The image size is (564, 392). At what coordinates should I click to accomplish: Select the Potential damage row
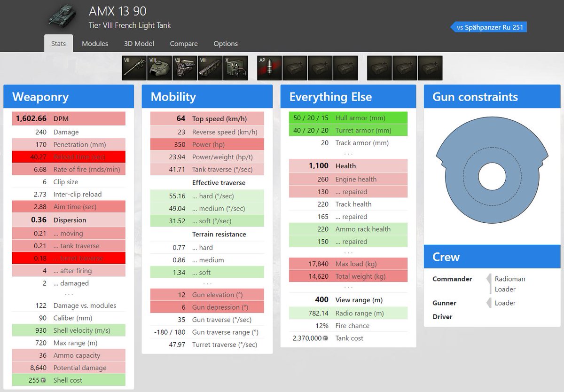click(69, 368)
